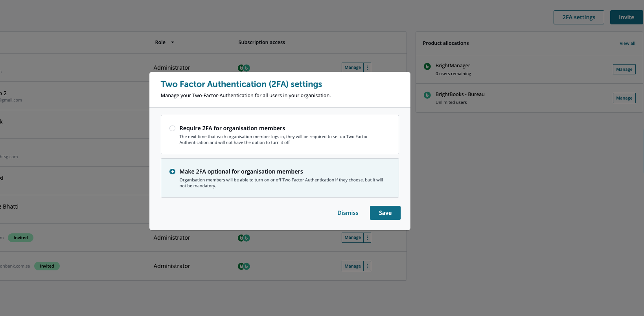Click the Subscription access column header

coord(261,43)
